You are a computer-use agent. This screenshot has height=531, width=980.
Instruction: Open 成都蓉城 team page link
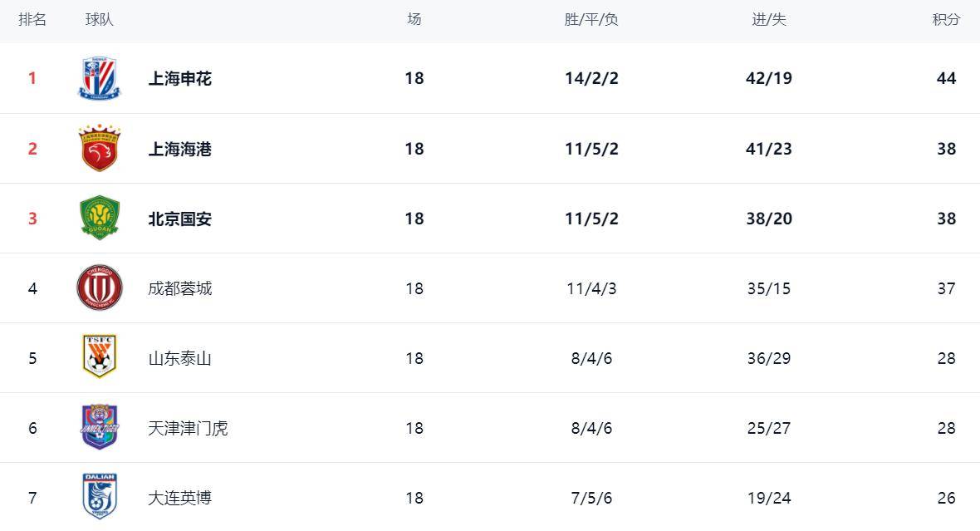point(179,288)
